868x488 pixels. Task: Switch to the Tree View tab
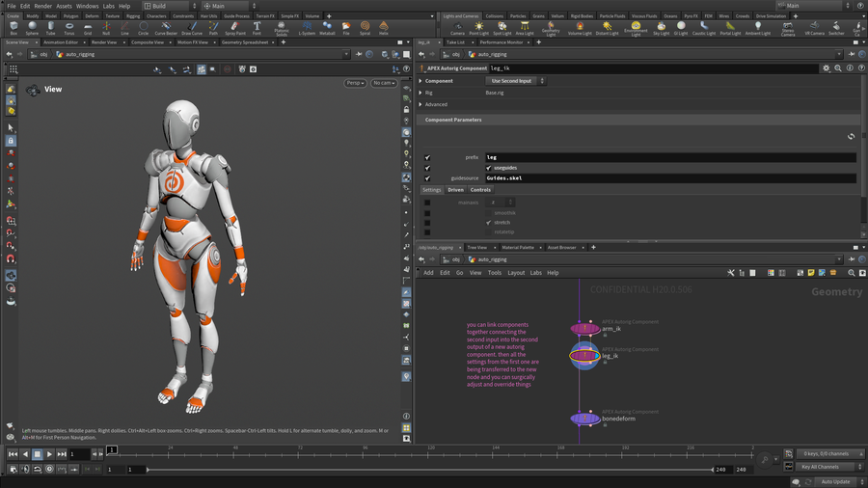point(476,247)
